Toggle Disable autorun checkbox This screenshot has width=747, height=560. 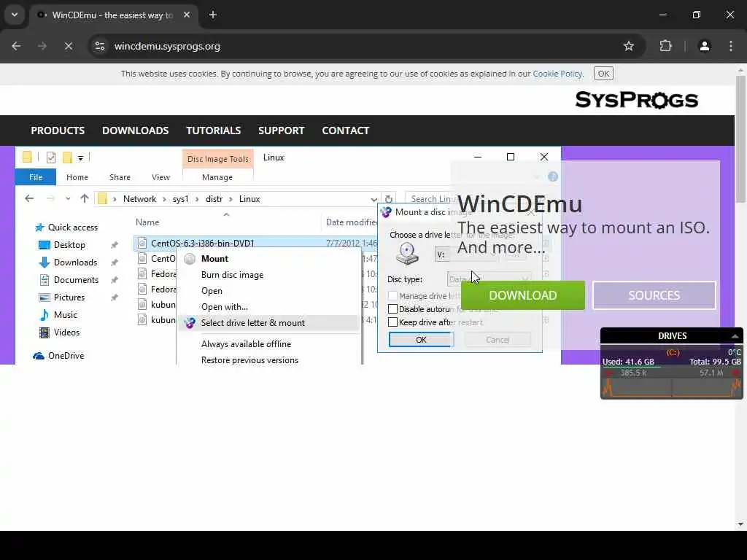(392, 309)
